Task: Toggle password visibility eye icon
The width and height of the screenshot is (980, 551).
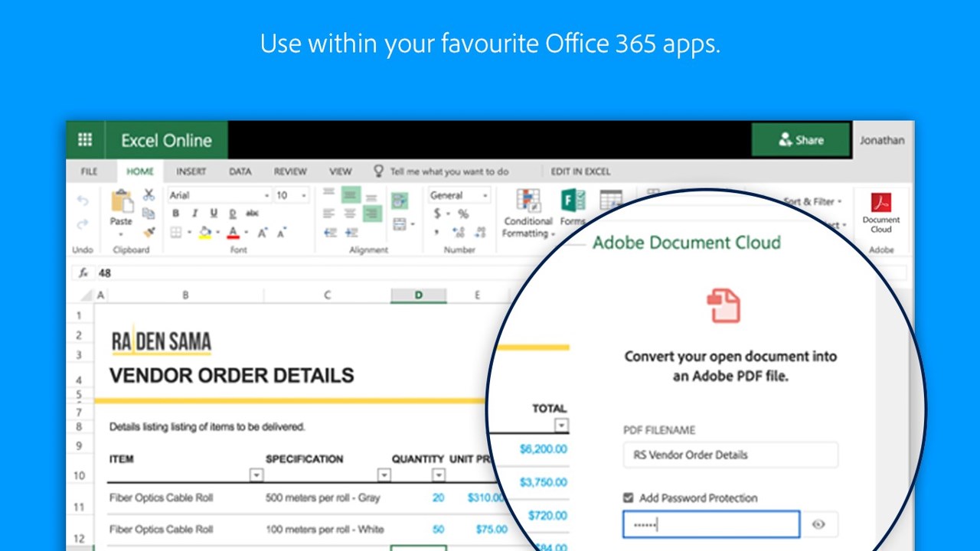Action: pos(819,524)
